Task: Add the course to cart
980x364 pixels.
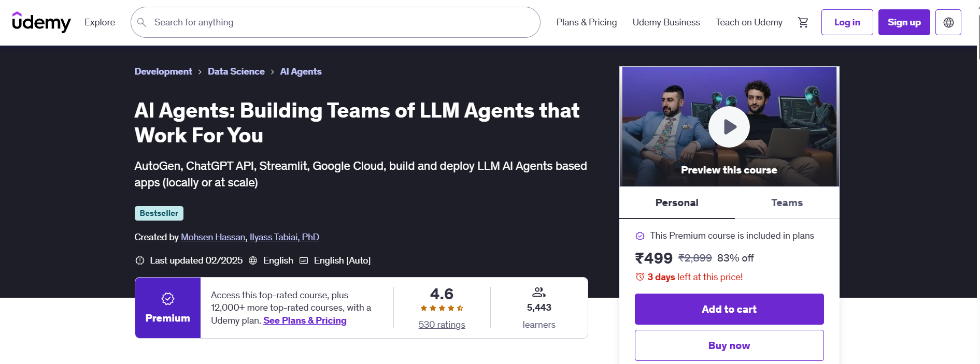Action: click(x=729, y=309)
